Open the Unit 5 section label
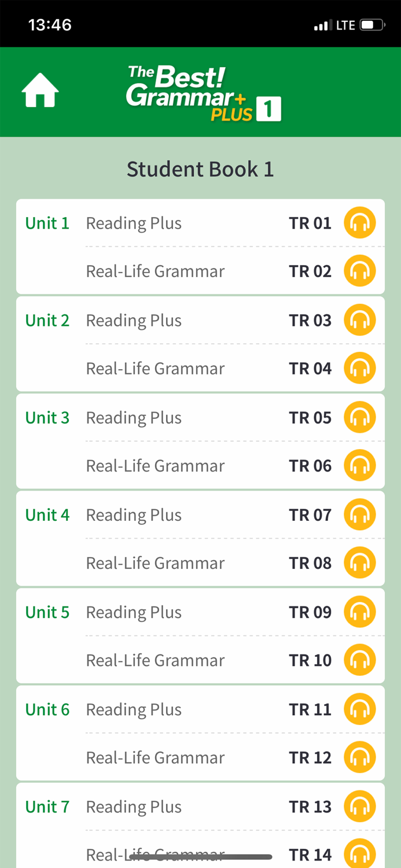Image resolution: width=401 pixels, height=868 pixels. [47, 612]
